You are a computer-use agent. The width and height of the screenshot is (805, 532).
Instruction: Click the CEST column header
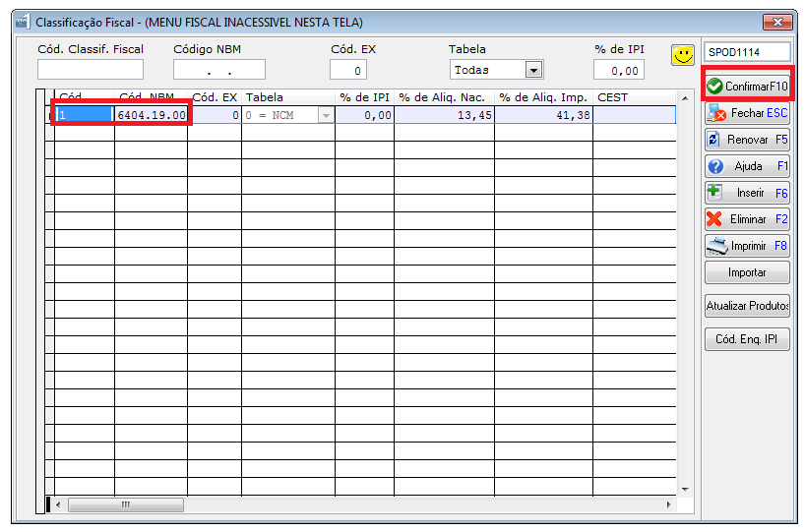pyautogui.click(x=635, y=97)
